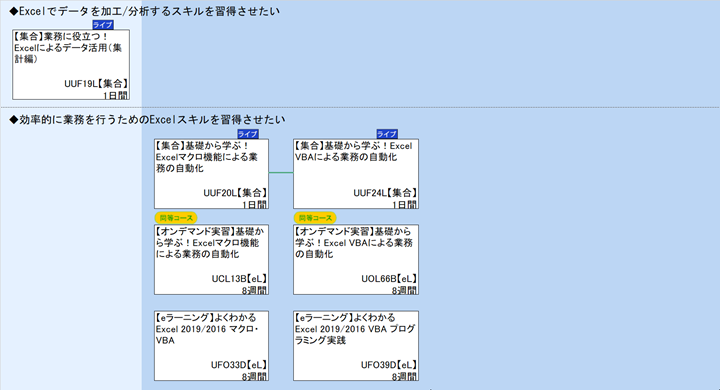Click the 同等コース label above the UCL13B card

[x=176, y=218]
